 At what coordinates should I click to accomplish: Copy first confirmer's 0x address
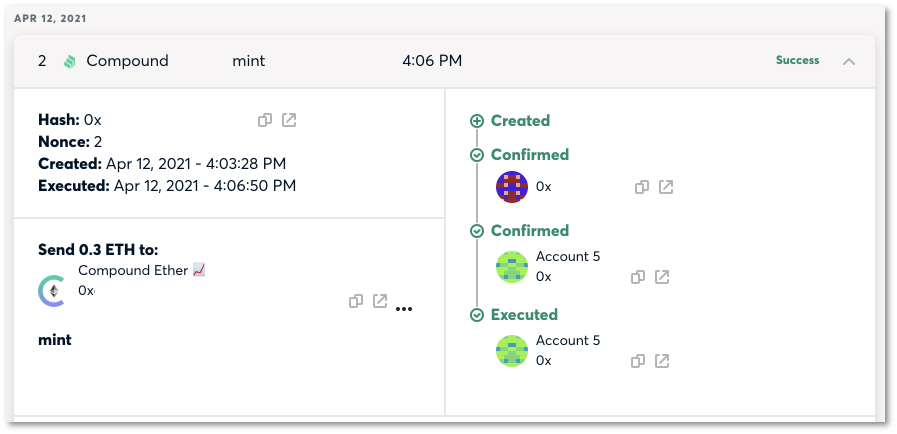pyautogui.click(x=642, y=187)
